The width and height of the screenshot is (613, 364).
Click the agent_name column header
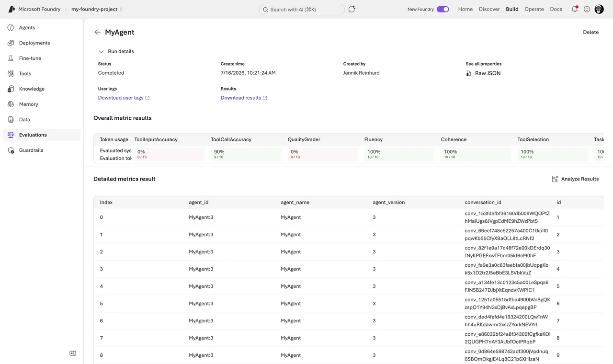click(295, 203)
